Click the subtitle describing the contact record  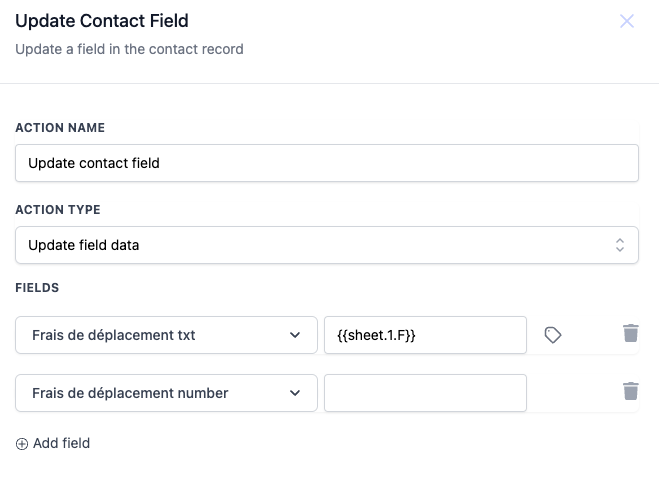pyautogui.click(x=129, y=49)
